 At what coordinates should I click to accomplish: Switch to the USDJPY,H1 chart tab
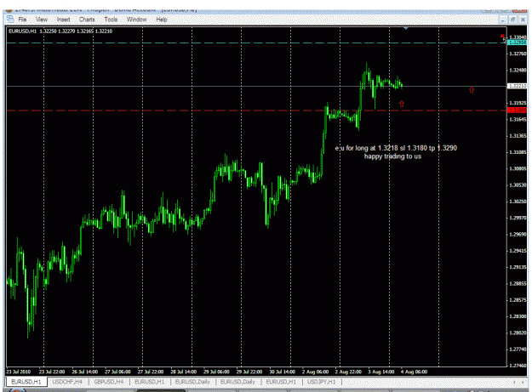[321, 382]
